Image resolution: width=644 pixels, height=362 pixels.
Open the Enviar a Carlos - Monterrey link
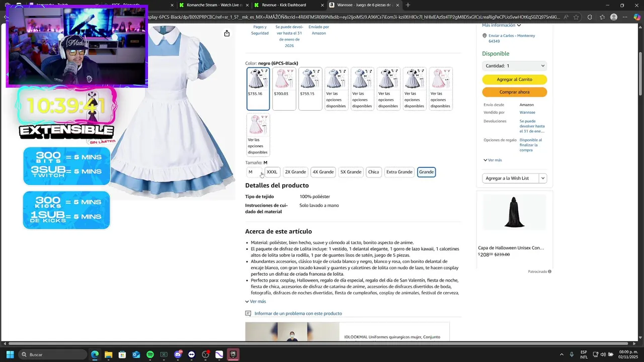coord(512,38)
